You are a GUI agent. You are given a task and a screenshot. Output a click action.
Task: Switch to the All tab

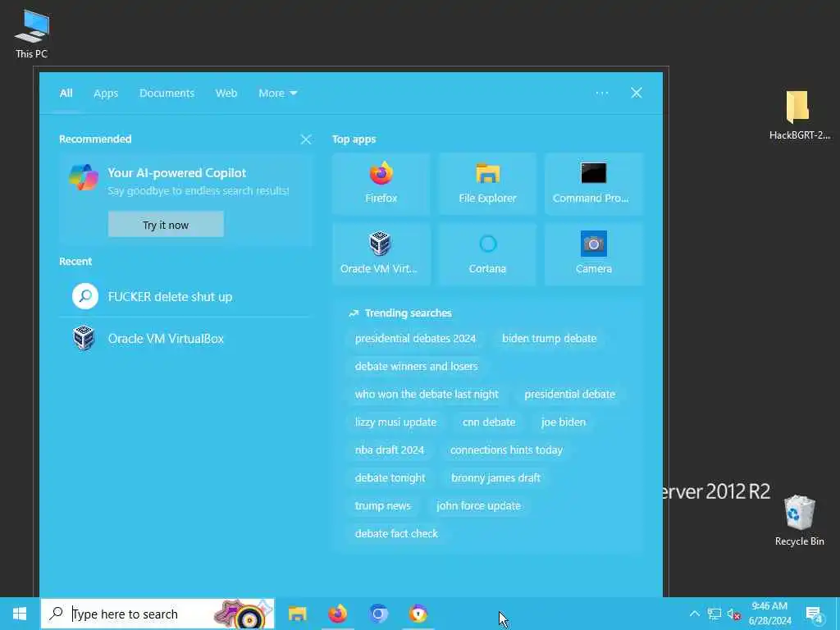(66, 94)
